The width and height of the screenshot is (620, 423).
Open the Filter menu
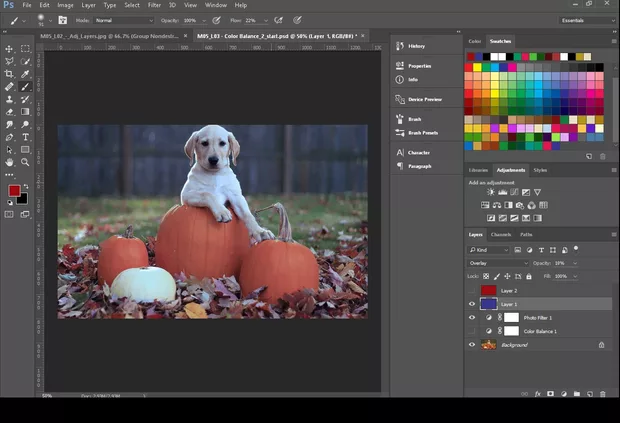pos(155,5)
